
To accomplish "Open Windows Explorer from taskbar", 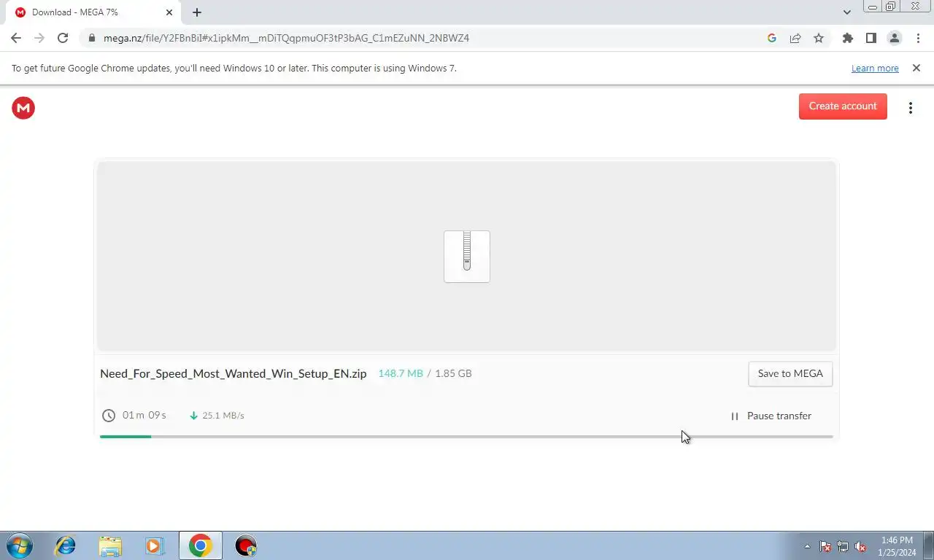I will coord(110,545).
